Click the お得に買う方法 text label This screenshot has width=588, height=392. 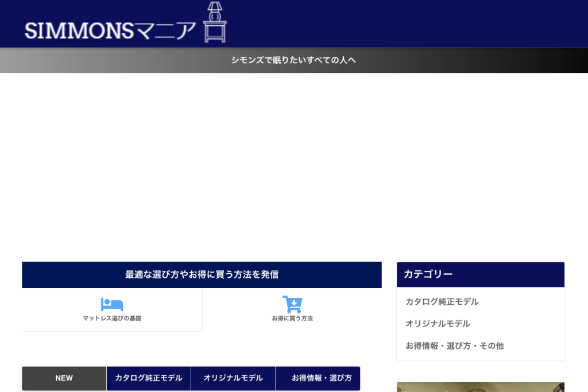pos(292,319)
